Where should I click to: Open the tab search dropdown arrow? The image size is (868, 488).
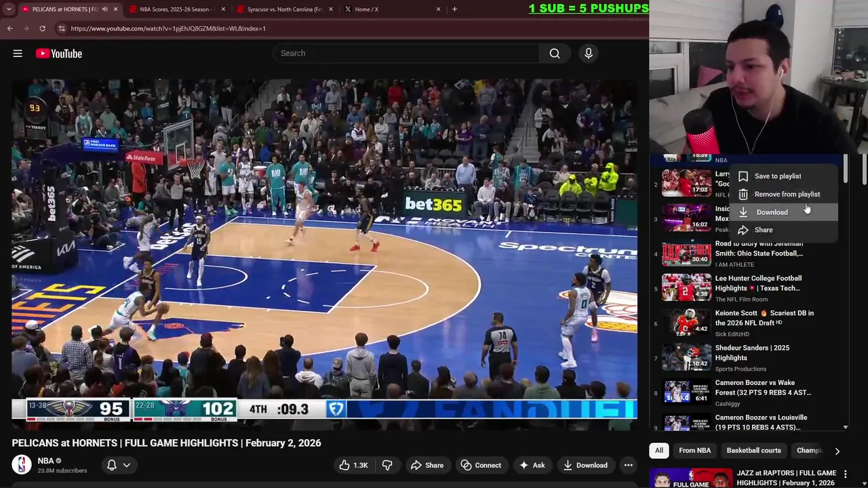point(9,9)
